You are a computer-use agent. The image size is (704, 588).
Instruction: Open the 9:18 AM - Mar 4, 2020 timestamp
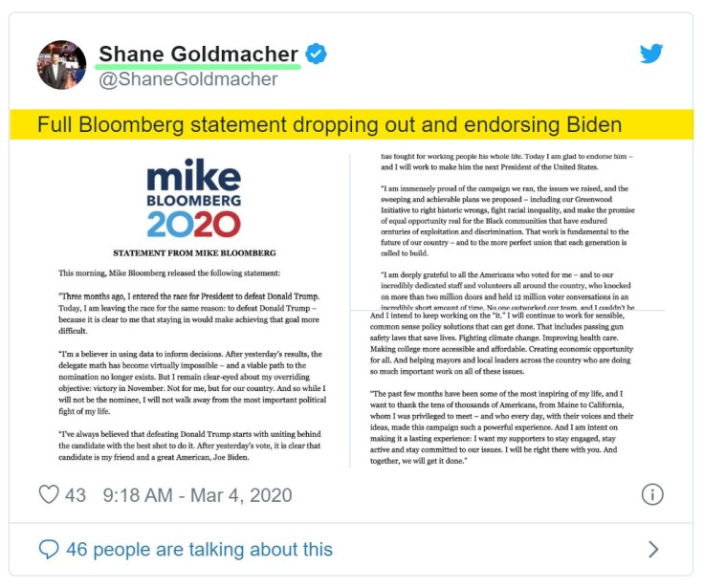[x=196, y=495]
